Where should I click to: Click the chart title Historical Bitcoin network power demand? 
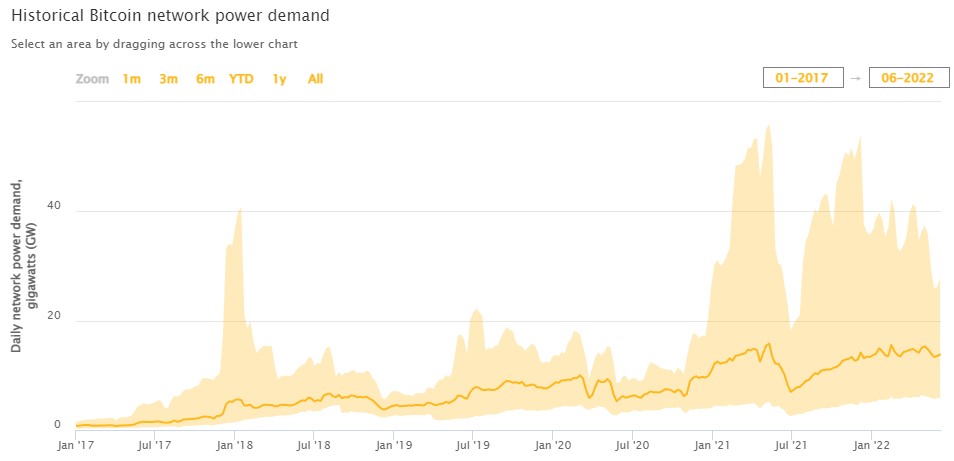(170, 16)
